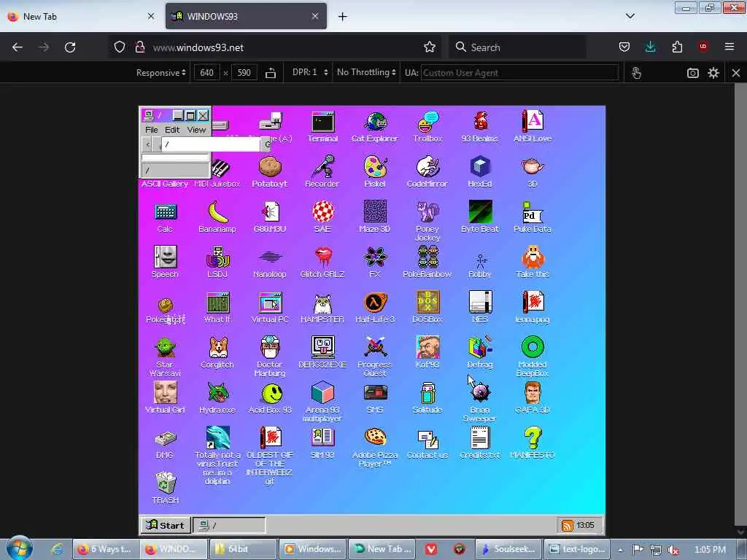Open the 64bit folder taskbar button
Screen dimensions: 747x560
click(x=242, y=549)
